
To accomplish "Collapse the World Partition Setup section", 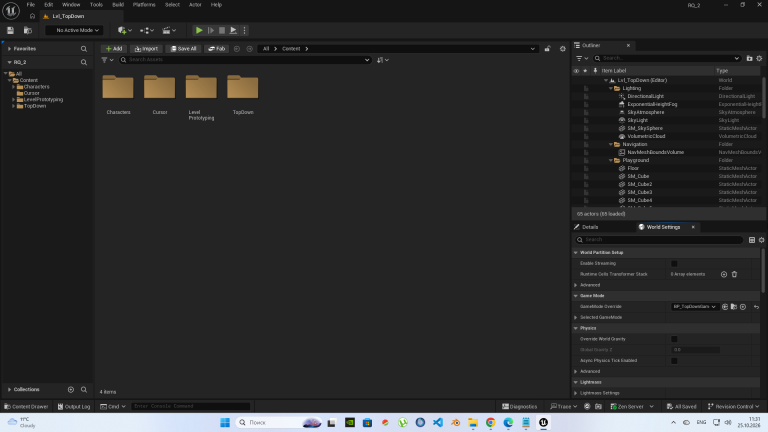I will point(576,253).
